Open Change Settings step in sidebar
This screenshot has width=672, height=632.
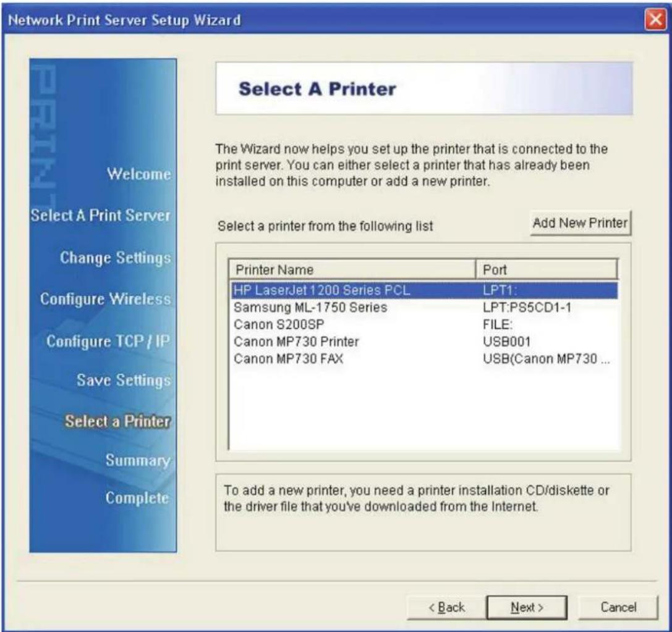(115, 258)
